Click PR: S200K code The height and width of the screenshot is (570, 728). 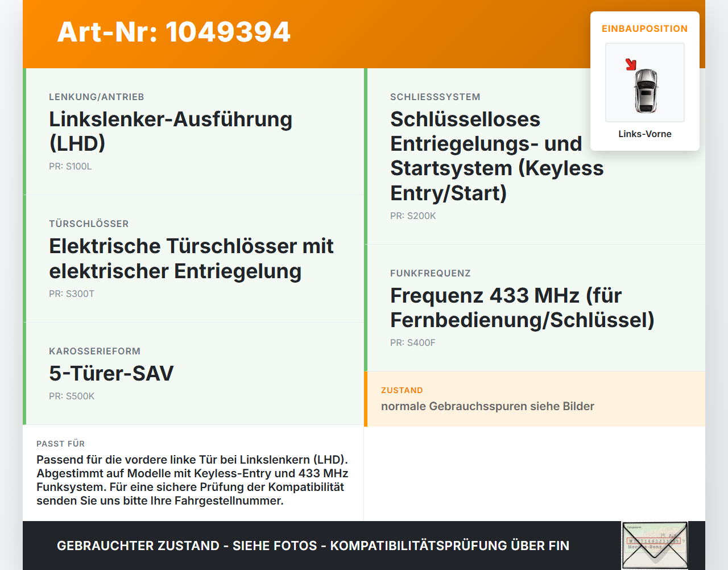click(x=413, y=216)
